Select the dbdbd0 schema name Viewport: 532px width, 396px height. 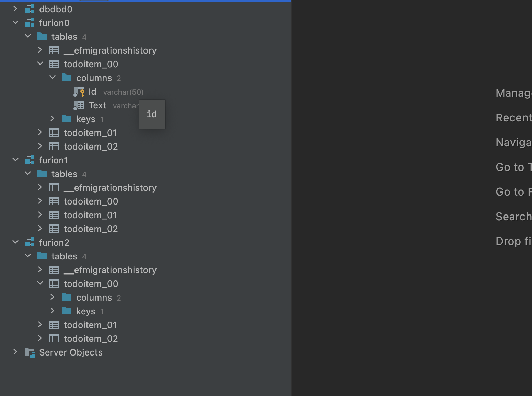pos(56,9)
